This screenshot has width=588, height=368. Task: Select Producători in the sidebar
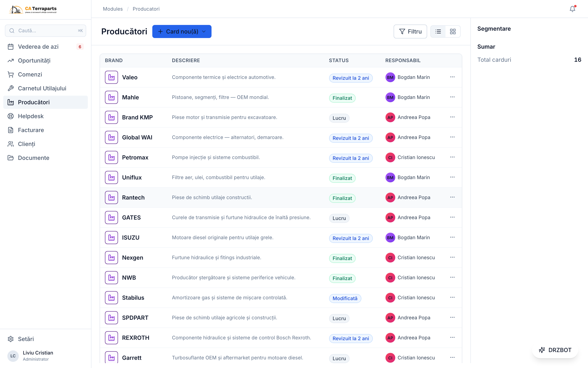coord(46,102)
